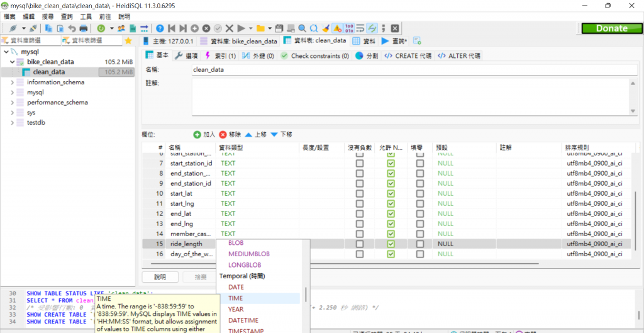Screen dimensions: 644x333
Task: Toggle zerofill checkbox for start_lng row
Action: (419, 203)
